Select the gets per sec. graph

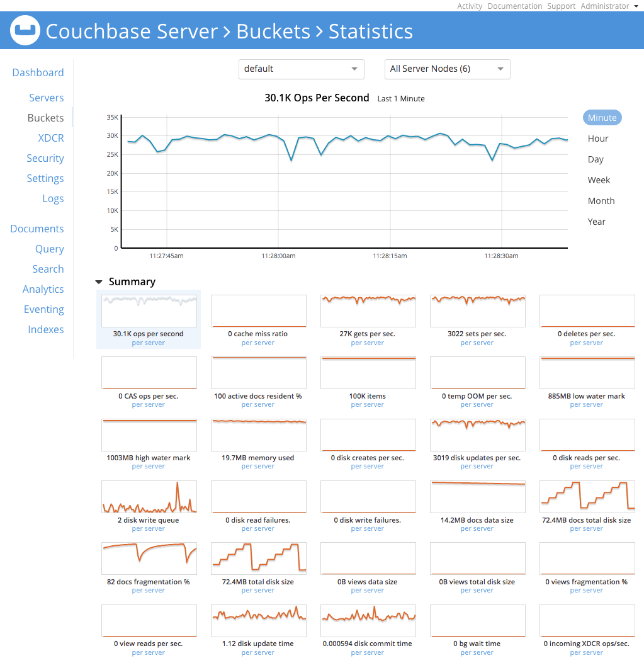click(x=368, y=311)
